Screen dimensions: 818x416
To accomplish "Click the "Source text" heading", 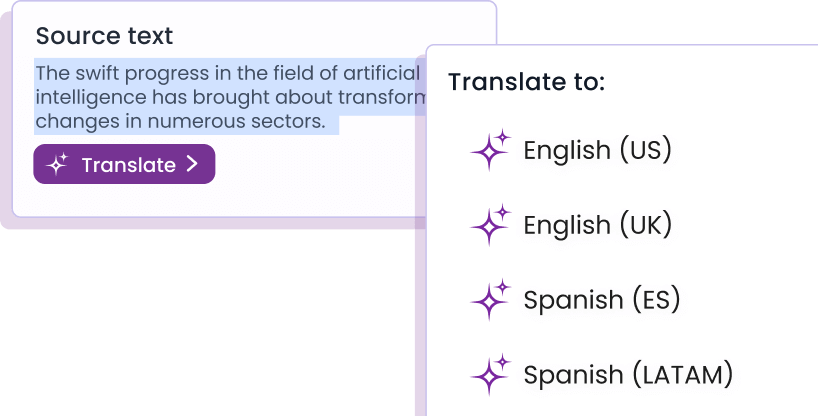I will tap(104, 36).
